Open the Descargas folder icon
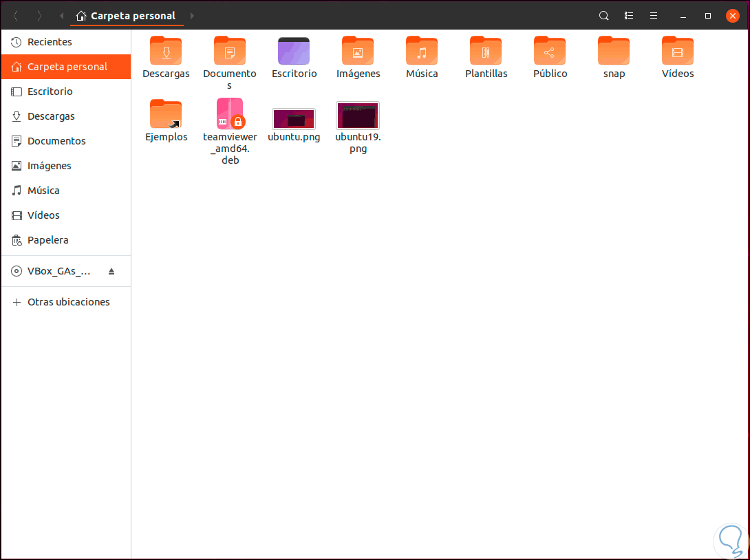This screenshot has height=560, width=750. point(166,51)
